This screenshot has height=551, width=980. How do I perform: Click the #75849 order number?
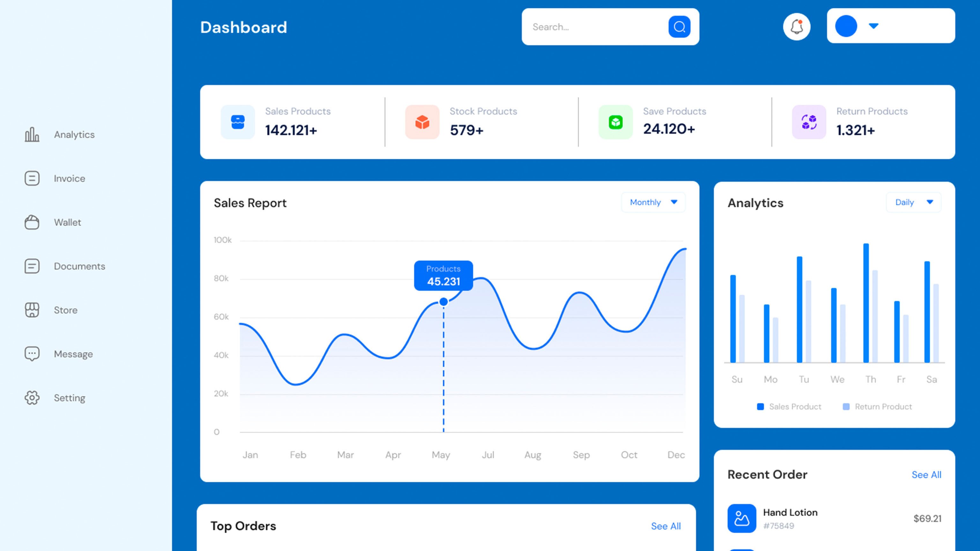(x=779, y=526)
